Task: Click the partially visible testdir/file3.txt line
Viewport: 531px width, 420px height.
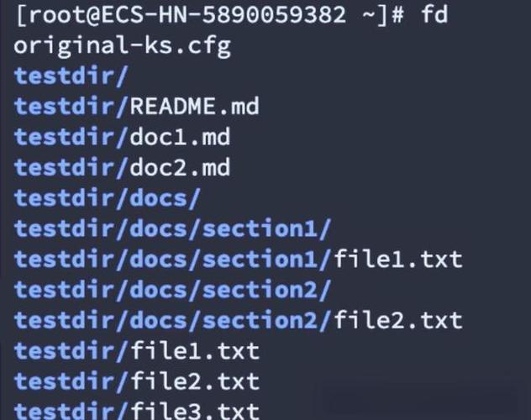Action: click(137, 410)
